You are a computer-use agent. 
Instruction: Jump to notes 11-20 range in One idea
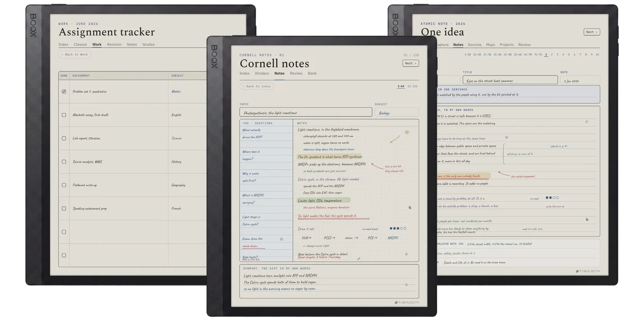point(477,55)
